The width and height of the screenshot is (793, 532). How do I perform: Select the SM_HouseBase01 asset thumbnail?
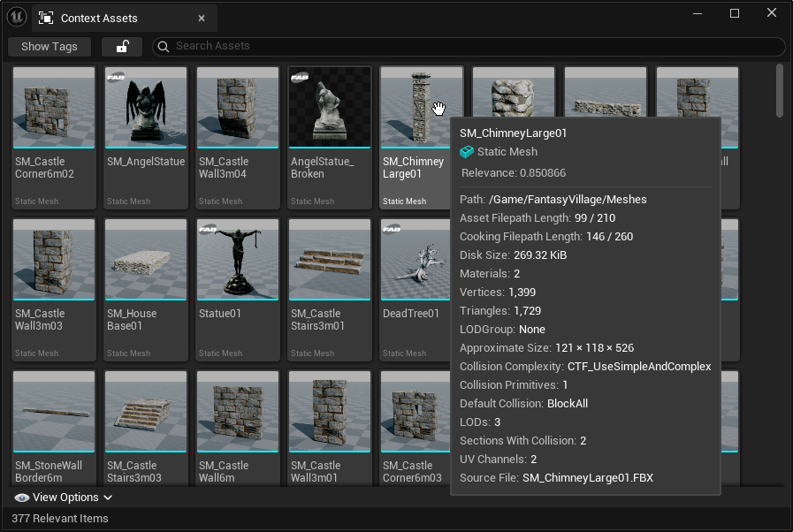(146, 259)
